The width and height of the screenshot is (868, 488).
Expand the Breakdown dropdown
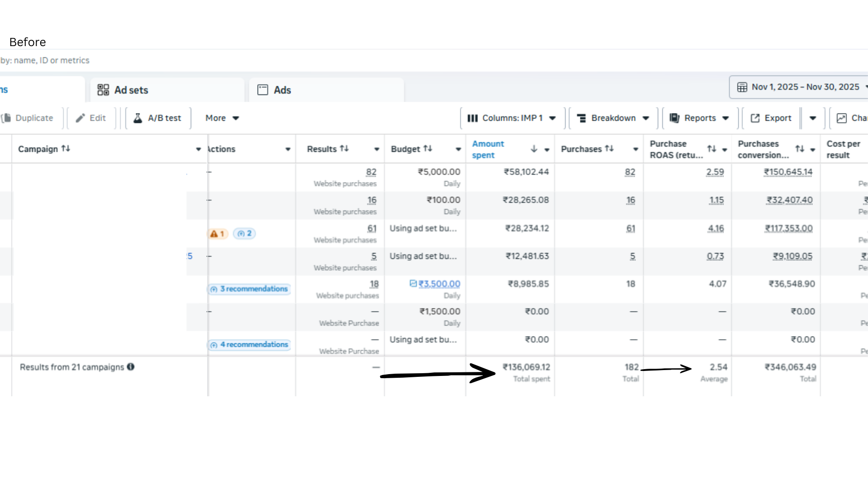pyautogui.click(x=613, y=118)
